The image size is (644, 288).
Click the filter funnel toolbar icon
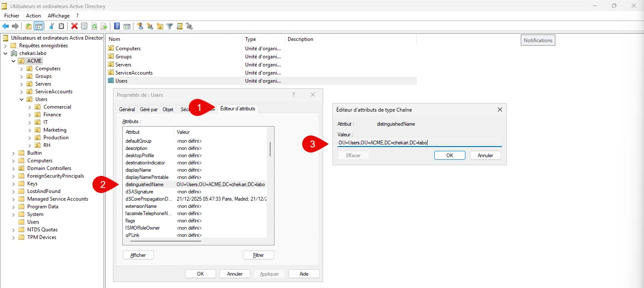pos(170,26)
